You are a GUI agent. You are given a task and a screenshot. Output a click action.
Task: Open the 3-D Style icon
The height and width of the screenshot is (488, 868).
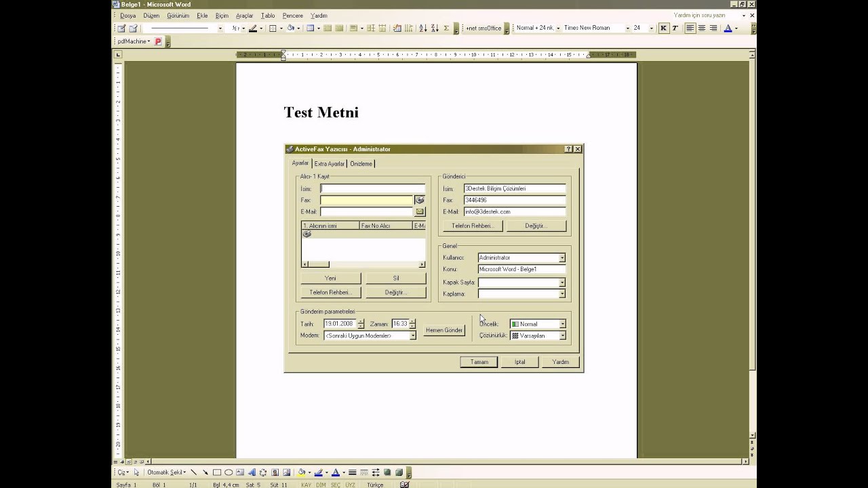tap(399, 472)
